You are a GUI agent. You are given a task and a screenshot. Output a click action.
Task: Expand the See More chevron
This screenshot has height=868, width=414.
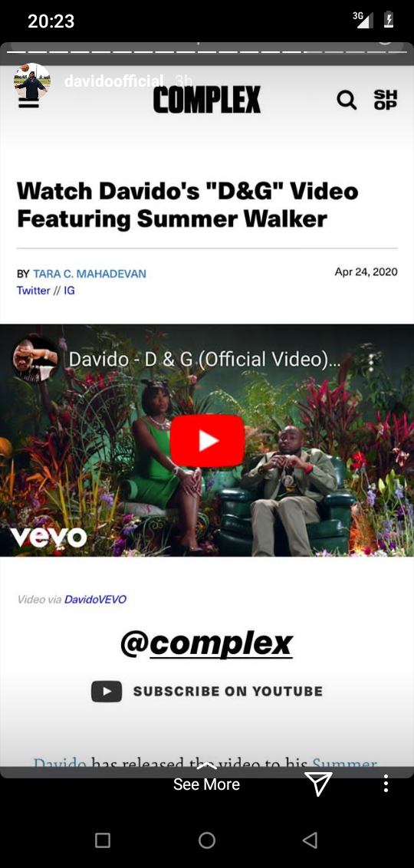[206, 767]
